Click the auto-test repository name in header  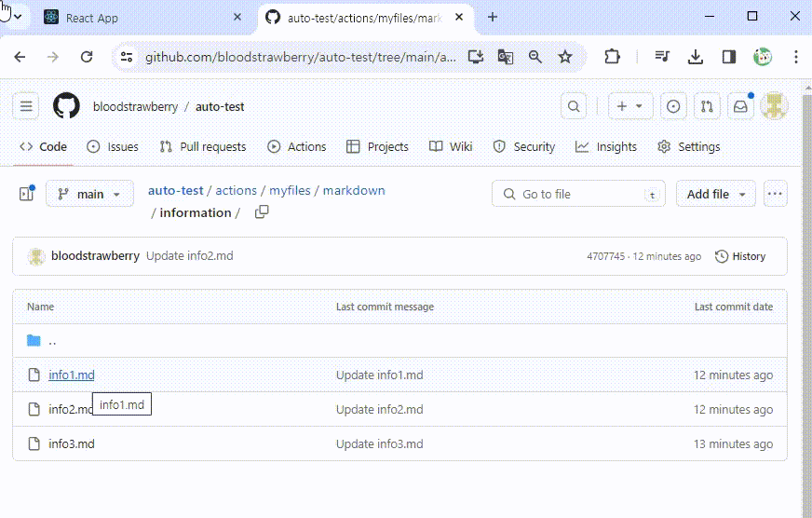coord(220,106)
